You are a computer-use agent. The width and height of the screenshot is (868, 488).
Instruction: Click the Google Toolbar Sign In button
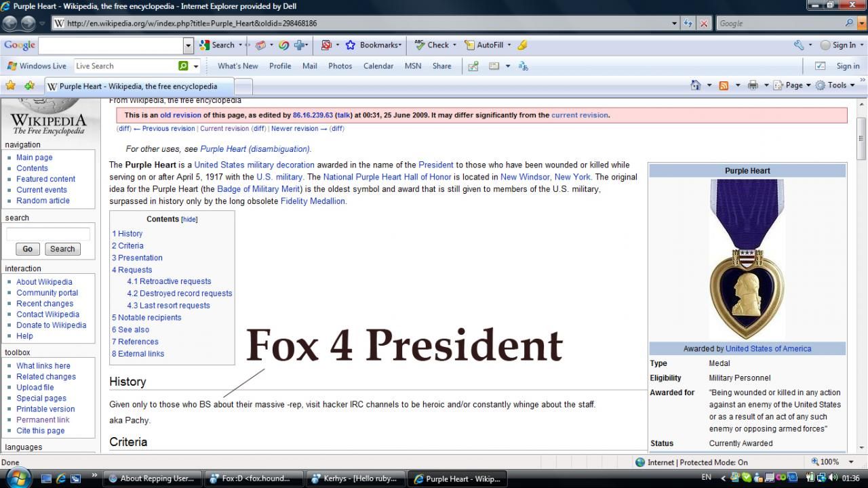pyautogui.click(x=838, y=45)
